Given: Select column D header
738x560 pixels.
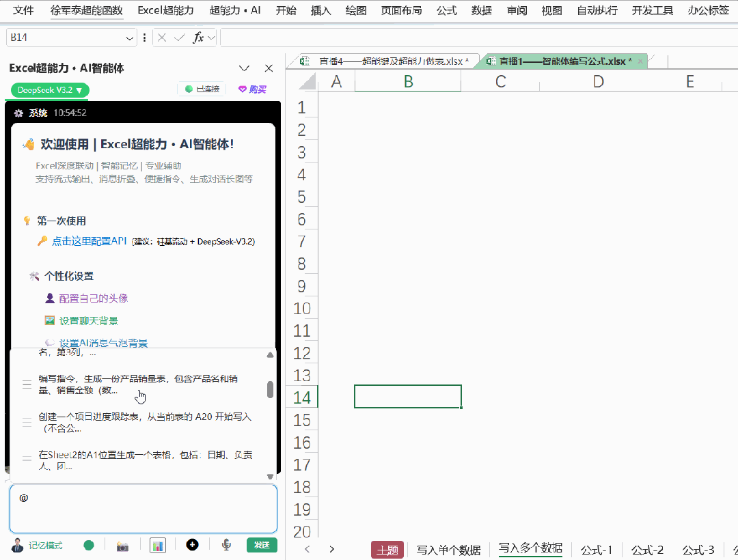Looking at the screenshot, I should click(598, 82).
